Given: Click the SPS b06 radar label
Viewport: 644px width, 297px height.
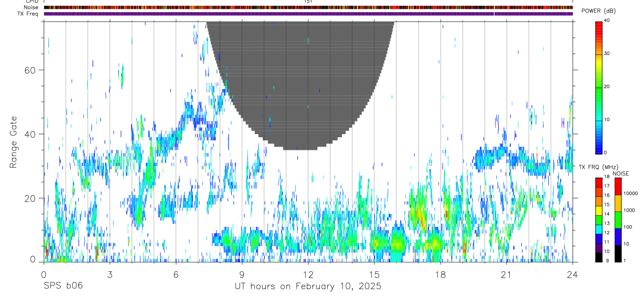Looking at the screenshot, I should [x=62, y=287].
